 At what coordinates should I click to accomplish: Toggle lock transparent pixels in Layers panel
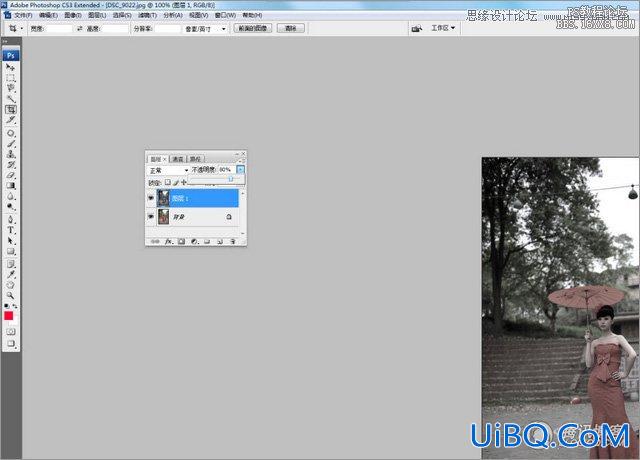[x=167, y=182]
